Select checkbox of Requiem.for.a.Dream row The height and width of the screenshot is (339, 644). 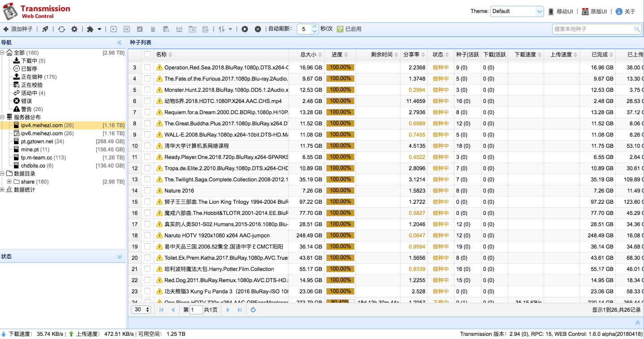pyautogui.click(x=147, y=112)
